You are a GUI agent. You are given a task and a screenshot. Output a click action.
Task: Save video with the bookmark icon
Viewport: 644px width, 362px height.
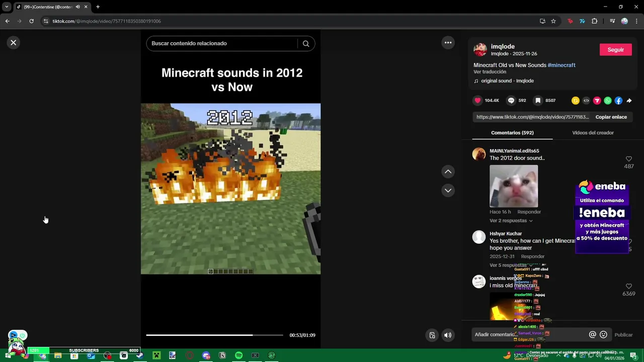point(538,101)
